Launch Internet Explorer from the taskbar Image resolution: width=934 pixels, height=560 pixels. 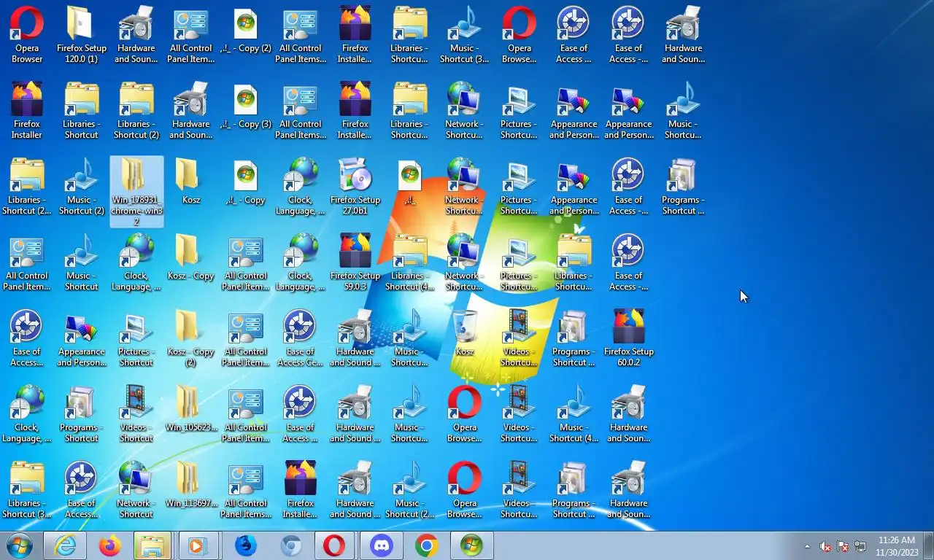(65, 545)
